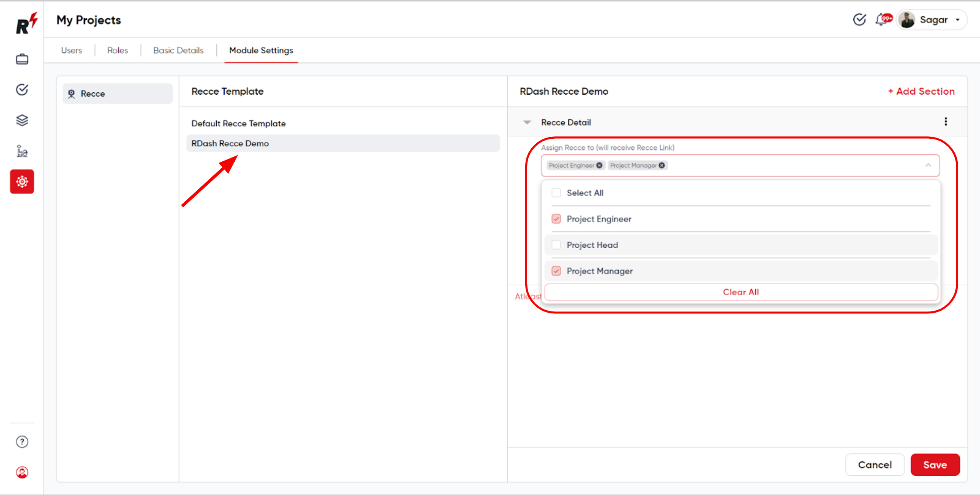Uncheck the Project Engineer checkbox
Screen dimensions: 980x495
pos(556,219)
